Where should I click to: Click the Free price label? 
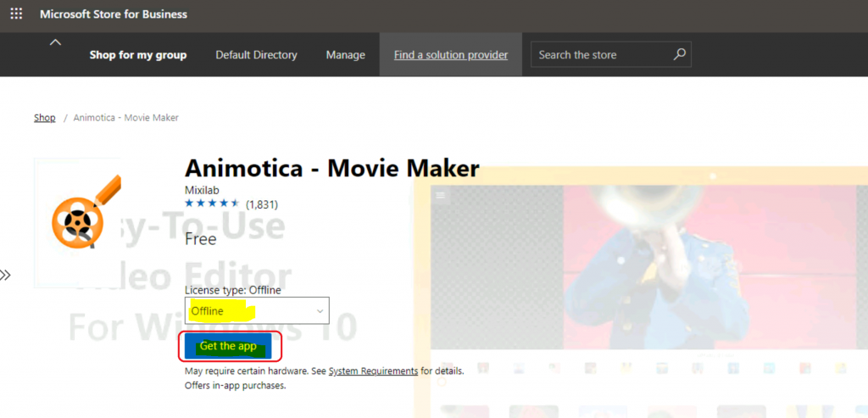coord(200,239)
